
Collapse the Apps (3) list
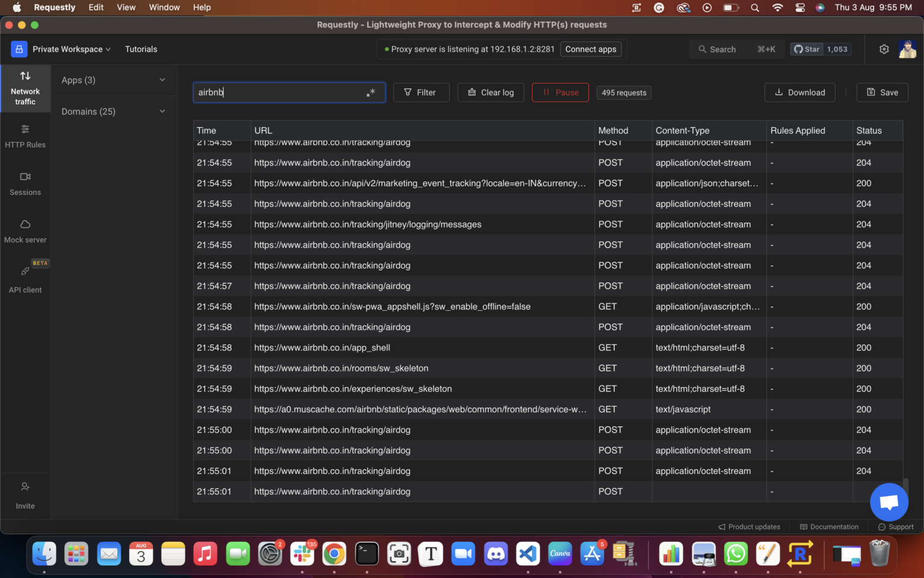click(x=162, y=79)
